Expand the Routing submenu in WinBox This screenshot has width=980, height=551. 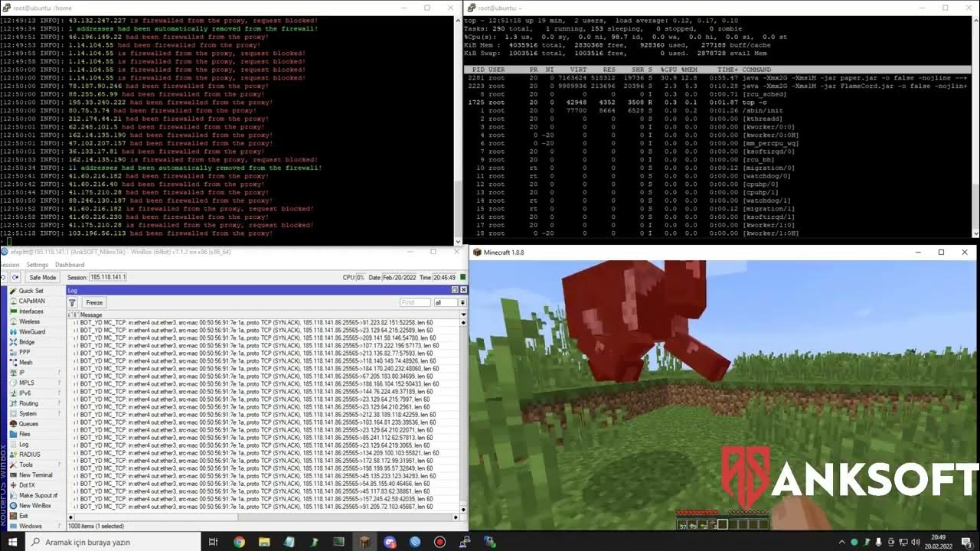[34, 403]
